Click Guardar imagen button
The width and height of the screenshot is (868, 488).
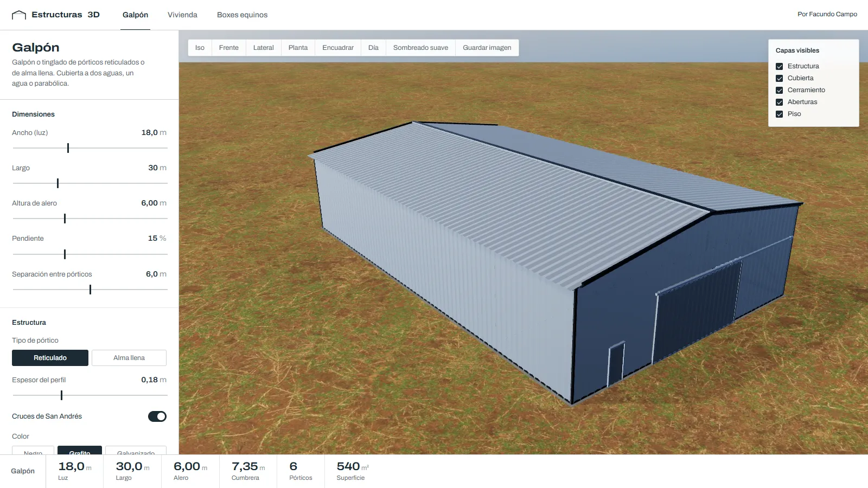click(x=487, y=48)
